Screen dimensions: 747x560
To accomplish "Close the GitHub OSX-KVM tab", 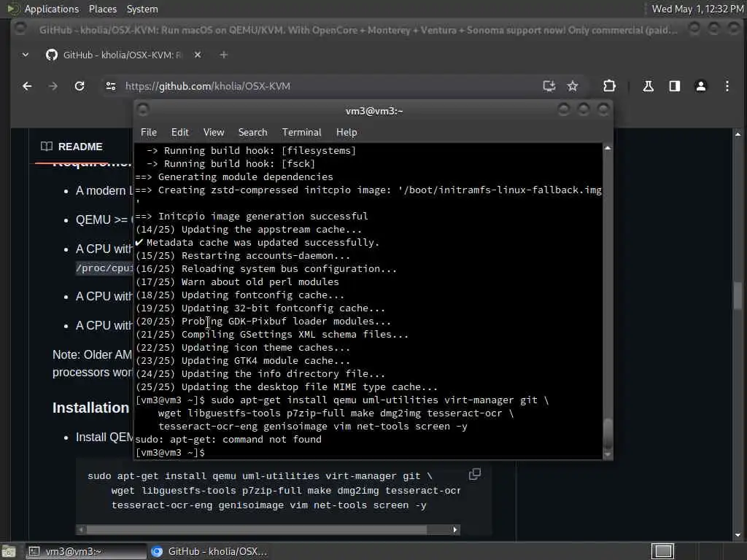I will (x=198, y=55).
